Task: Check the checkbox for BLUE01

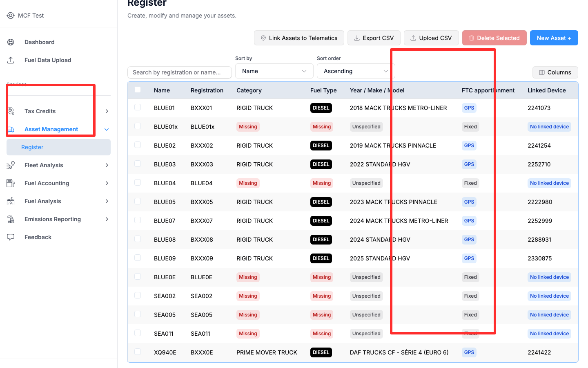Action: tap(138, 108)
